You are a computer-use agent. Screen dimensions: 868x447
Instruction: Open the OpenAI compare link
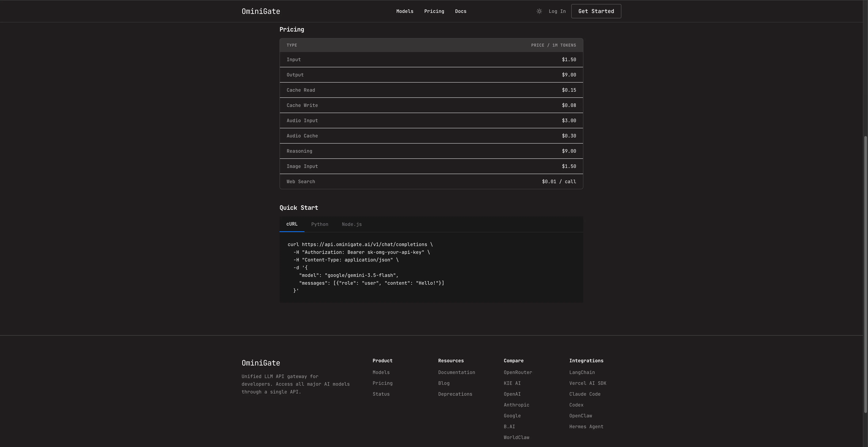[x=512, y=394]
